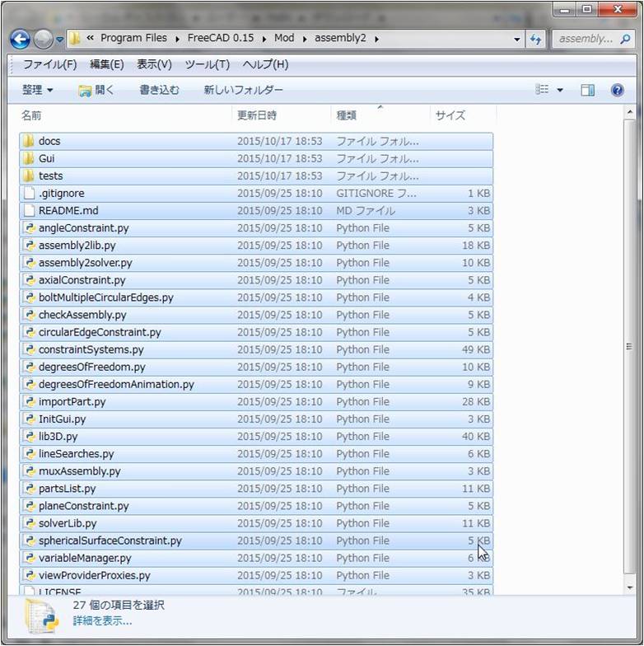Click the Refresh button next to address bar
The width and height of the screenshot is (644, 646).
tap(535, 40)
